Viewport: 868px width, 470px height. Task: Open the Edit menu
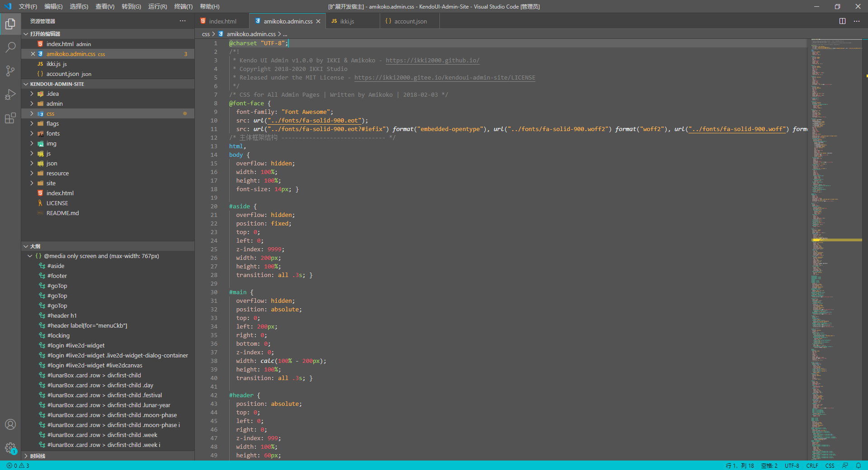point(53,6)
